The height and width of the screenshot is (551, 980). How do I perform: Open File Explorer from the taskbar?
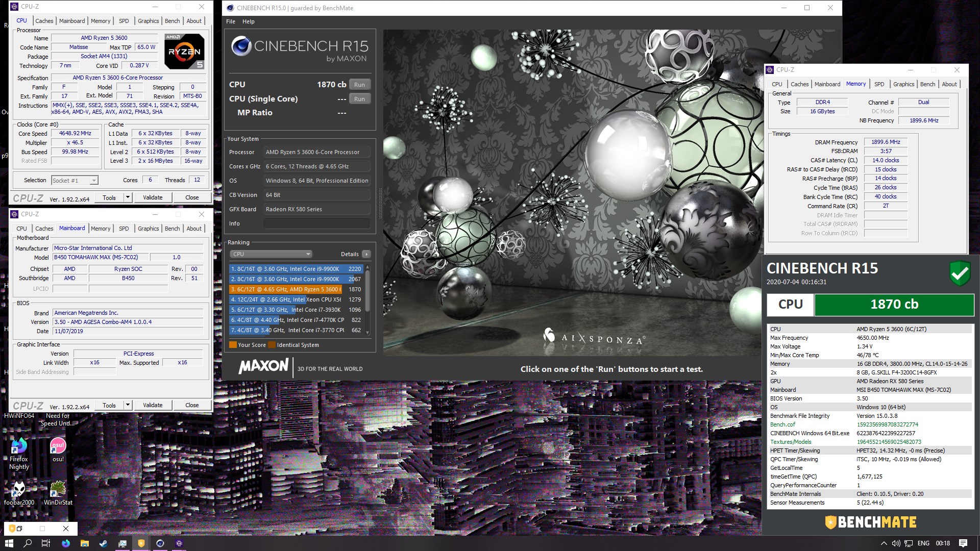point(85,543)
